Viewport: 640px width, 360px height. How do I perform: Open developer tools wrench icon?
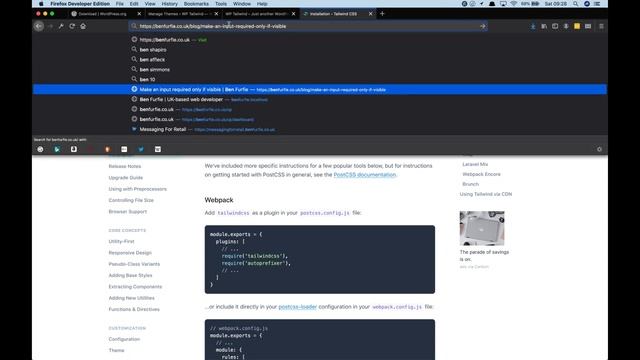click(x=61, y=26)
